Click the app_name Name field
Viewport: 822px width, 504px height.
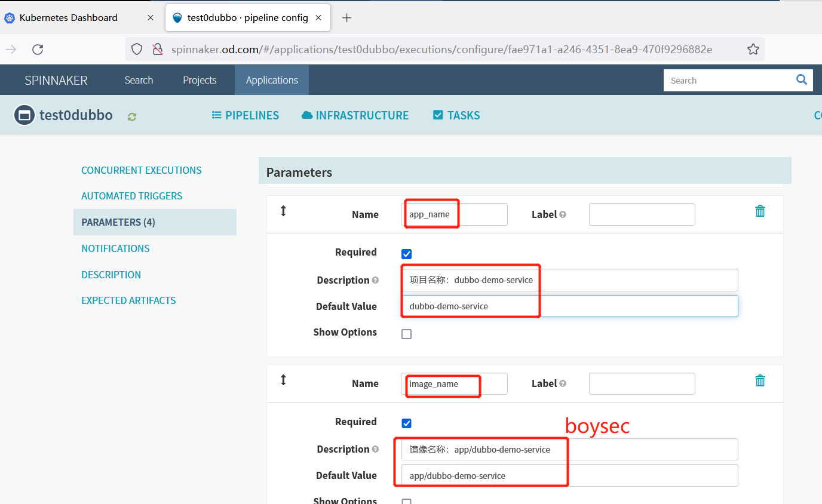point(455,214)
